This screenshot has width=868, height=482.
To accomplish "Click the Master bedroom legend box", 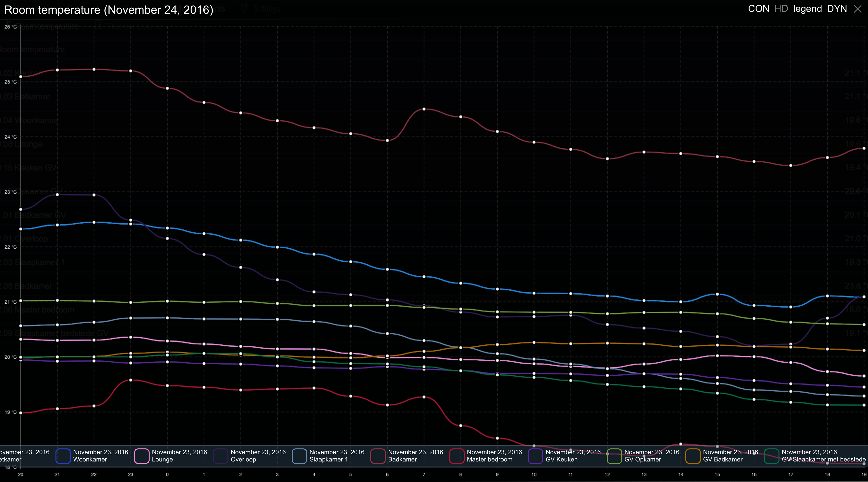I will pyautogui.click(x=457, y=456).
